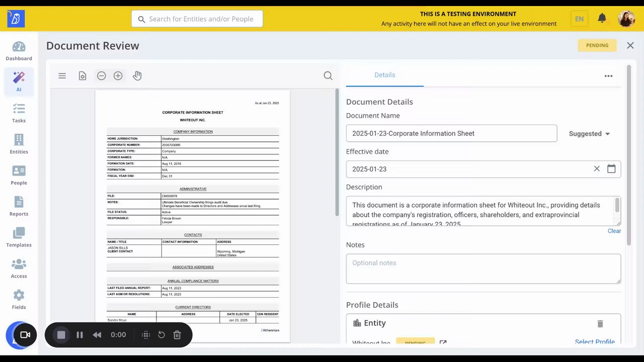Close the Document Review panel

630,45
